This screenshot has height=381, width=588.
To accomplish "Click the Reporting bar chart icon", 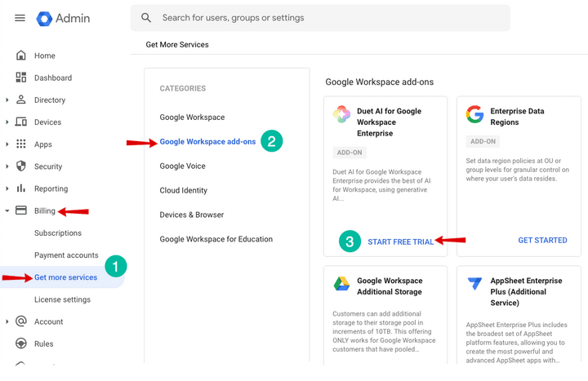I will [21, 188].
